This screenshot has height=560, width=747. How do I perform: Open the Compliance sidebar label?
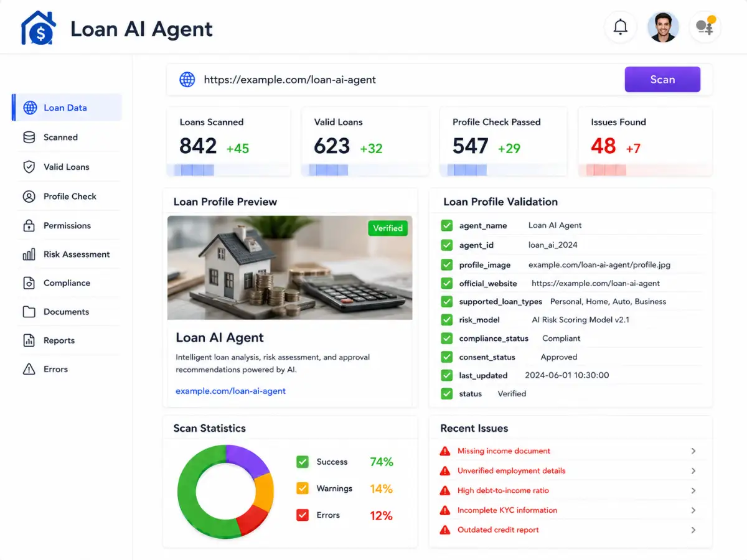67,283
